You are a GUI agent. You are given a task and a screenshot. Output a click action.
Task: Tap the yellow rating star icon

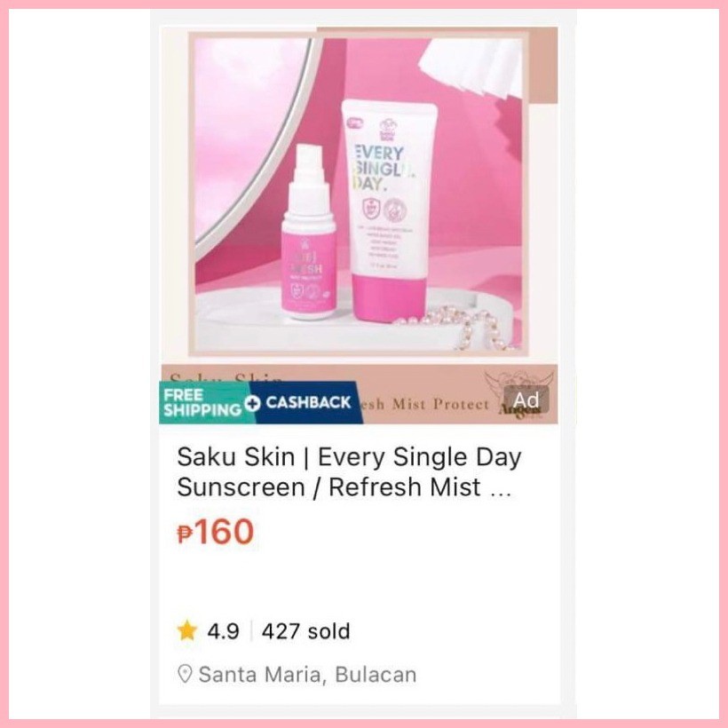[187, 630]
